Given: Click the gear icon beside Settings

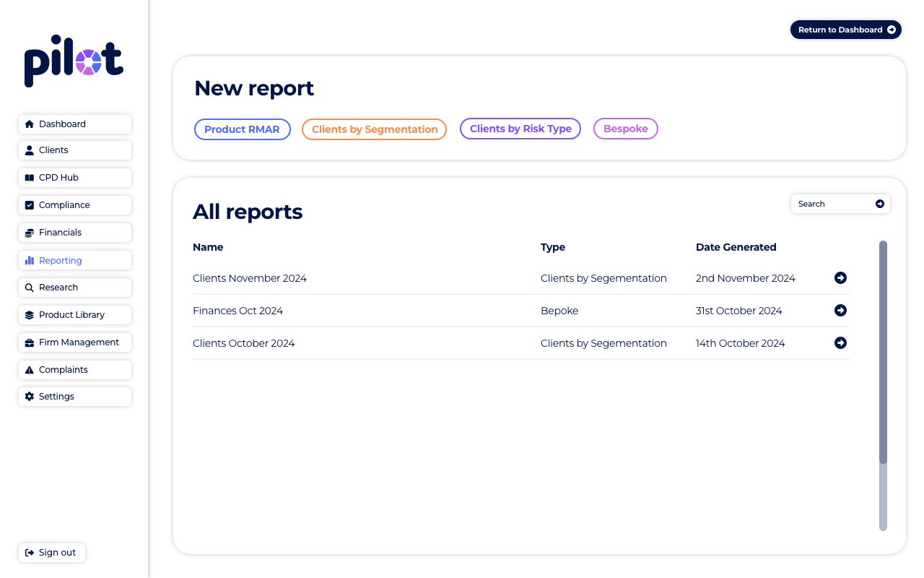Looking at the screenshot, I should (x=30, y=397).
